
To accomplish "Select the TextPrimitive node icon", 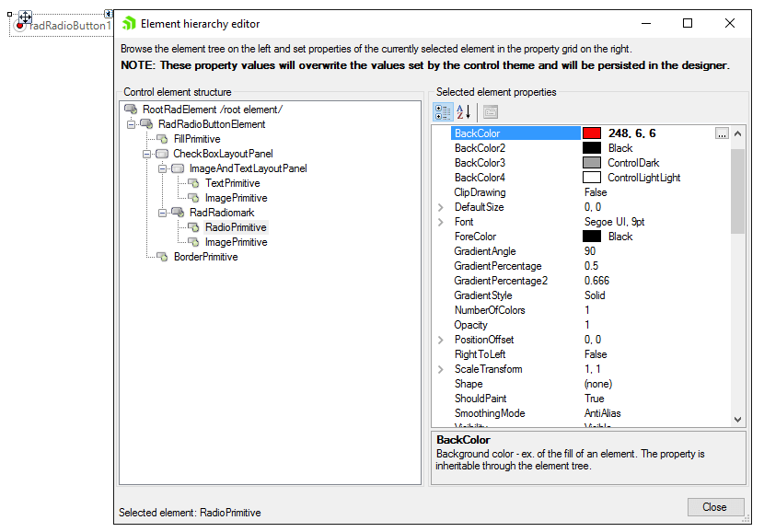I will click(x=191, y=182).
